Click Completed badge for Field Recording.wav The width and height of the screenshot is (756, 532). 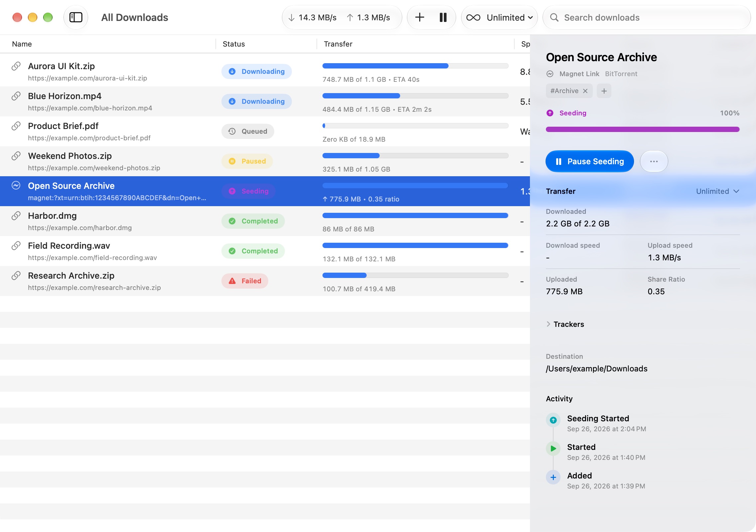coord(253,251)
